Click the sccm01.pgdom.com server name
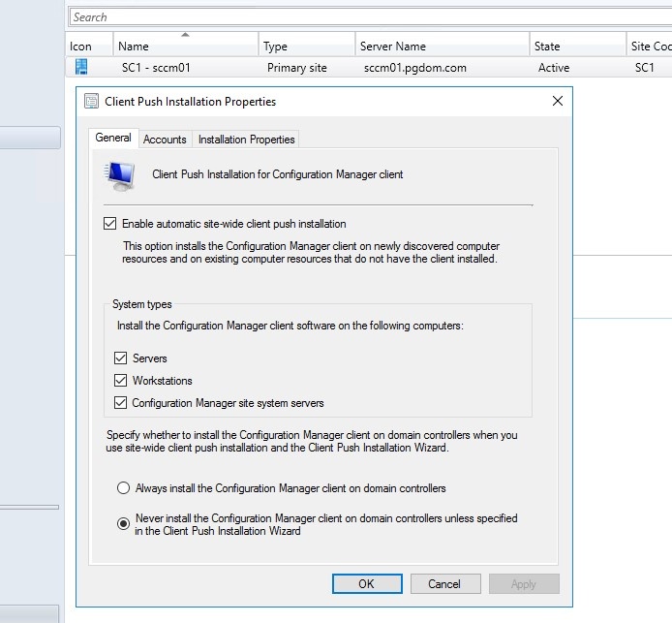 tap(414, 68)
